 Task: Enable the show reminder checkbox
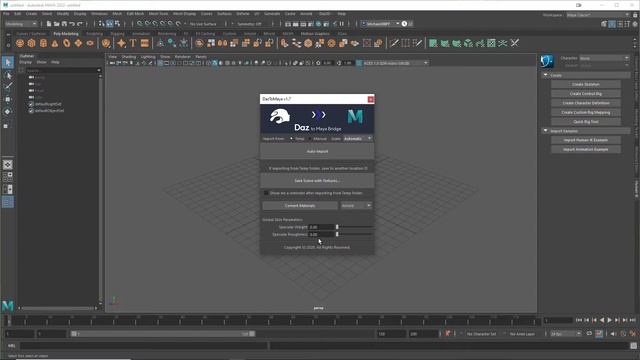pos(266,193)
